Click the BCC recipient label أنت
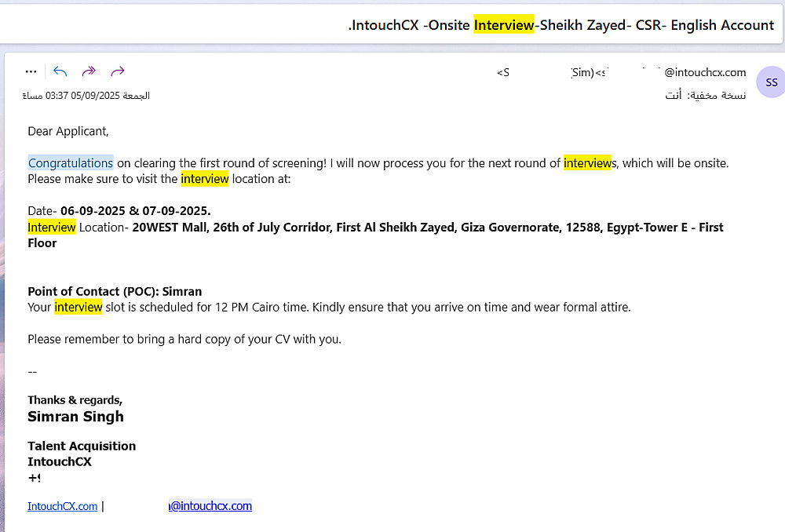This screenshot has width=785, height=532. tap(673, 96)
